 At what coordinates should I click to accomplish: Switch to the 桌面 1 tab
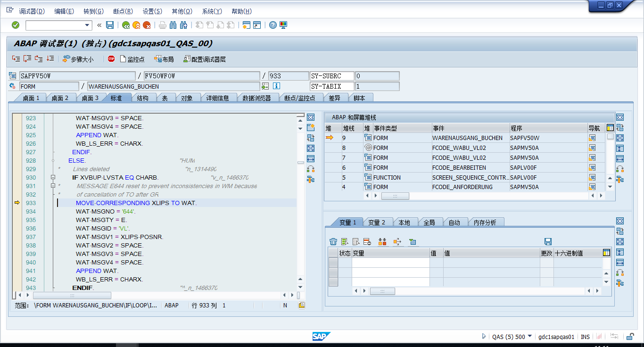pos(31,98)
